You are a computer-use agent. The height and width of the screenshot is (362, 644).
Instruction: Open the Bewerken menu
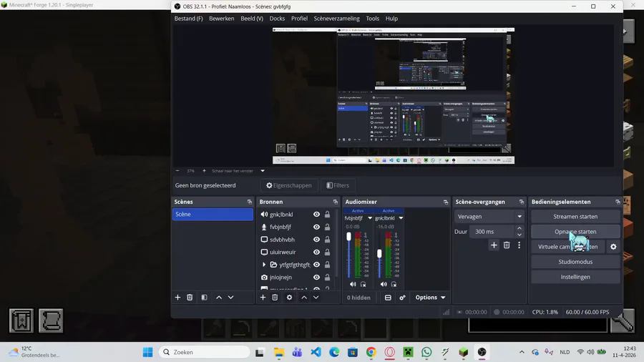(x=221, y=19)
